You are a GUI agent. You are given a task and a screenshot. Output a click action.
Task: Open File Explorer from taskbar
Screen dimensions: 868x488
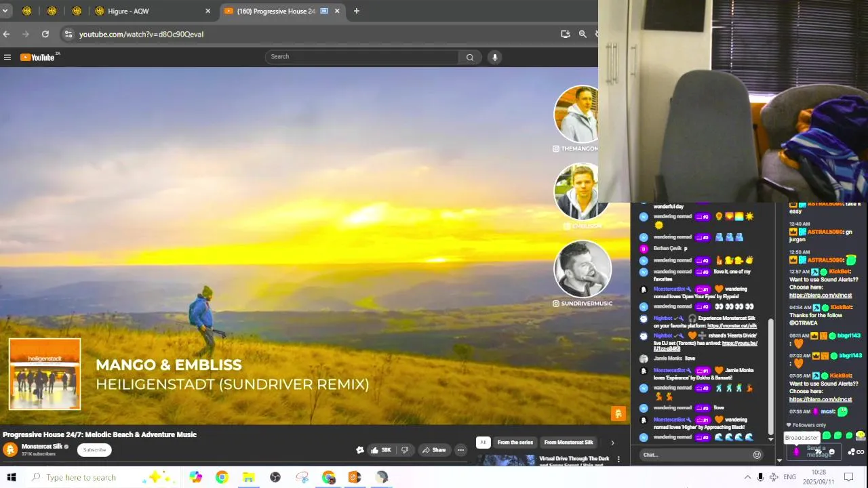tap(248, 477)
